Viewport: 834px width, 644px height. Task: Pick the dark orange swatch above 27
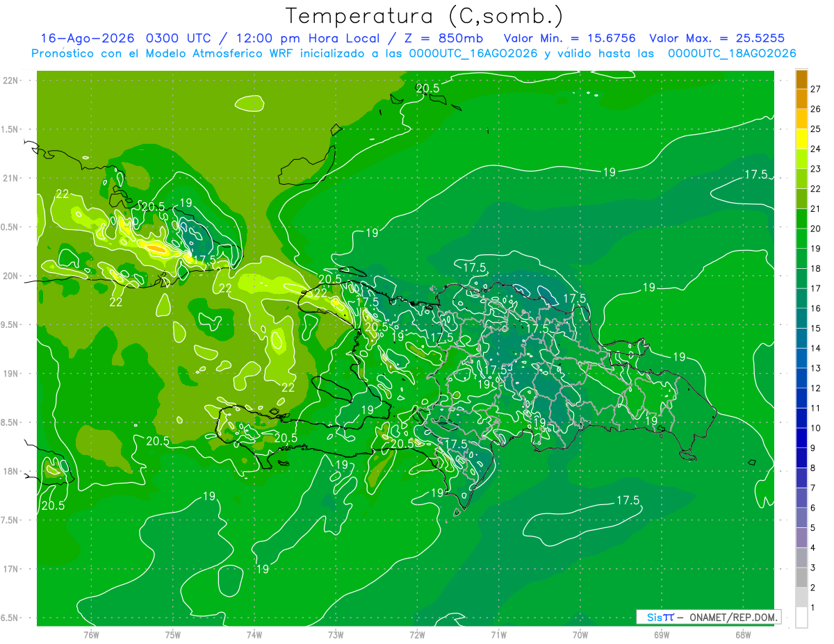point(801,79)
